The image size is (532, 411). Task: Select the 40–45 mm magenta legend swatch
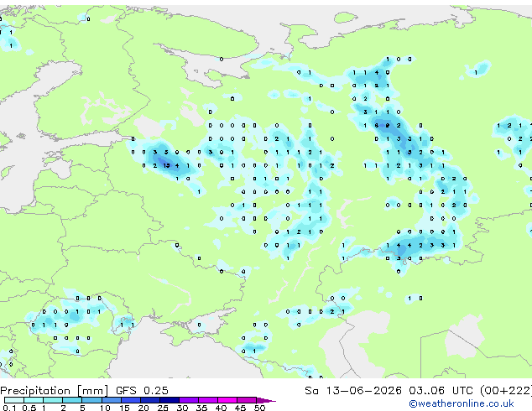[227, 400]
